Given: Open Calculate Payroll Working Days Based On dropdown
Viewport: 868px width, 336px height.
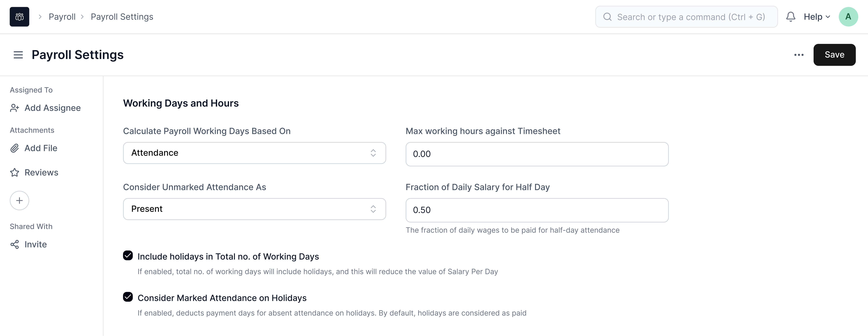Looking at the screenshot, I should 254,153.
